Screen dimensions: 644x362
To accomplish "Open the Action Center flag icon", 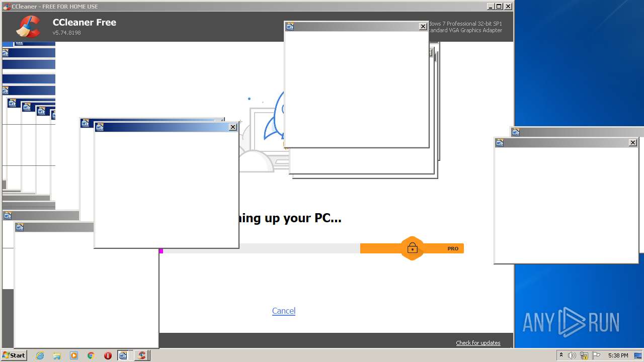I will pyautogui.click(x=596, y=355).
